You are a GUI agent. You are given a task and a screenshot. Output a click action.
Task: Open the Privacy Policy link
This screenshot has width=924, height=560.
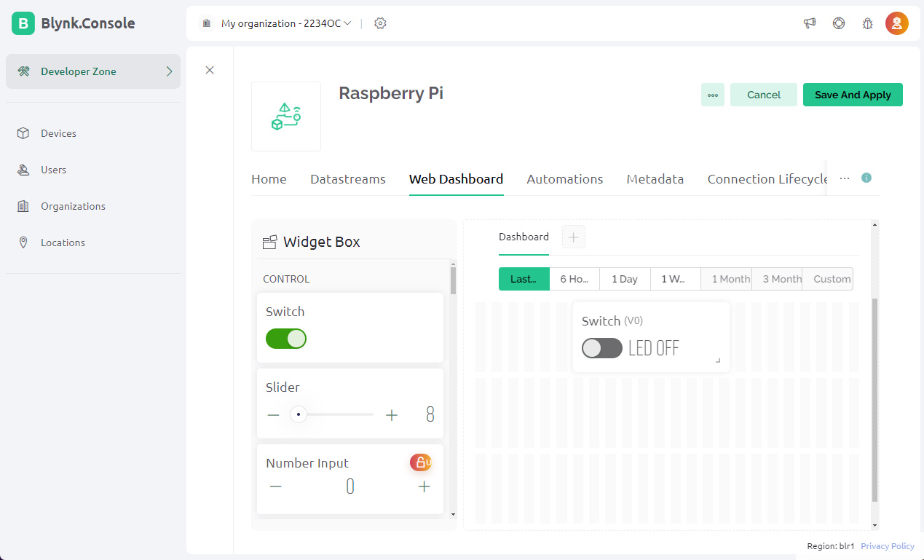point(888,546)
